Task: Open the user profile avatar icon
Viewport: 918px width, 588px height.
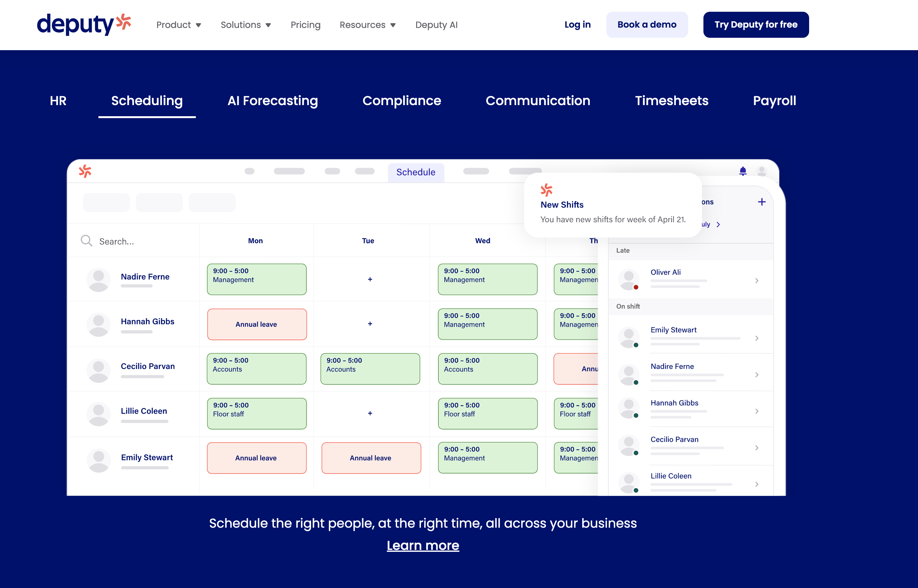Action: pyautogui.click(x=762, y=171)
